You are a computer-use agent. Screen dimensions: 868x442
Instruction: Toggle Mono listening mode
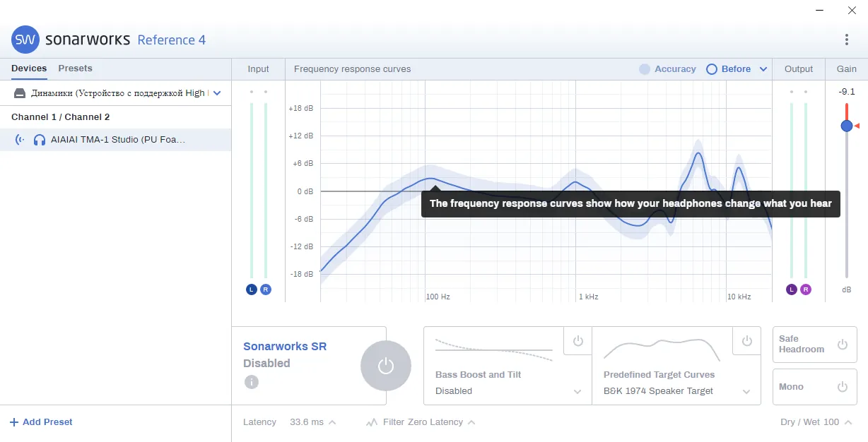tap(815, 387)
